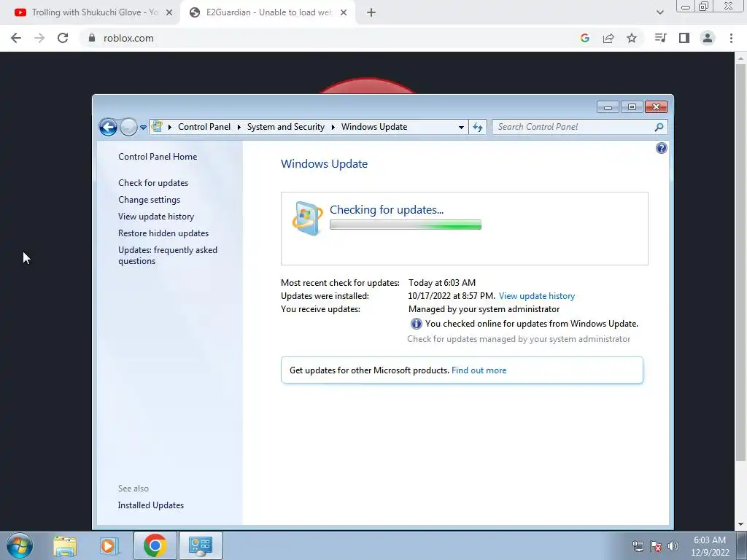This screenshot has height=560, width=747.
Task: Click the roblox.com address bar
Action: coord(329,38)
